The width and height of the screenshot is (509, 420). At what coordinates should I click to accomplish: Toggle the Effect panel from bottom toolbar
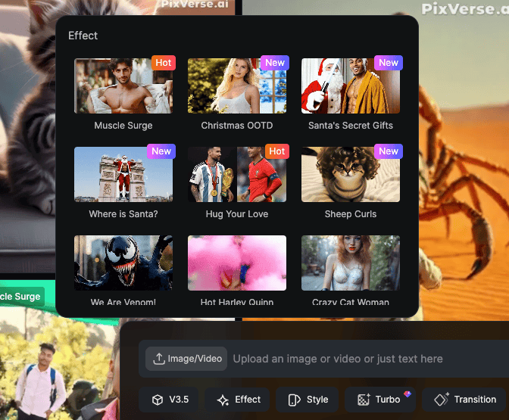point(237,400)
